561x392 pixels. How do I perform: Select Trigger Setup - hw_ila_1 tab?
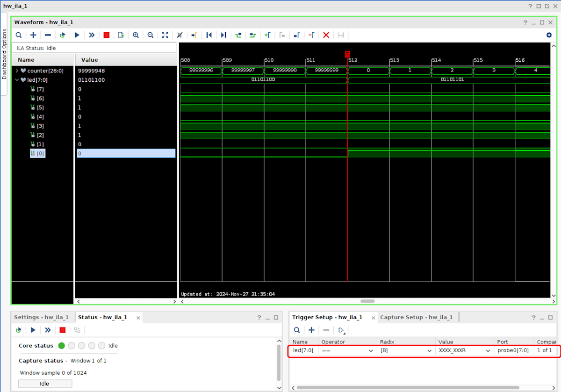click(327, 317)
